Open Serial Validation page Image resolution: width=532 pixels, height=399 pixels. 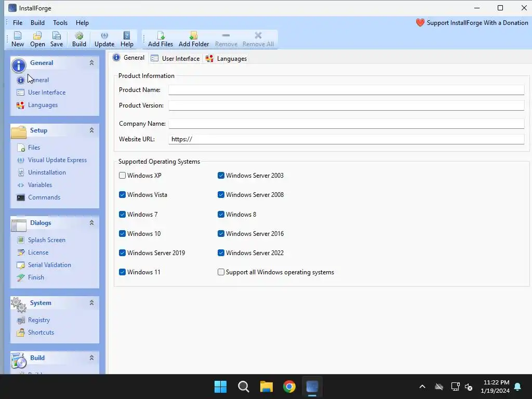point(44,265)
